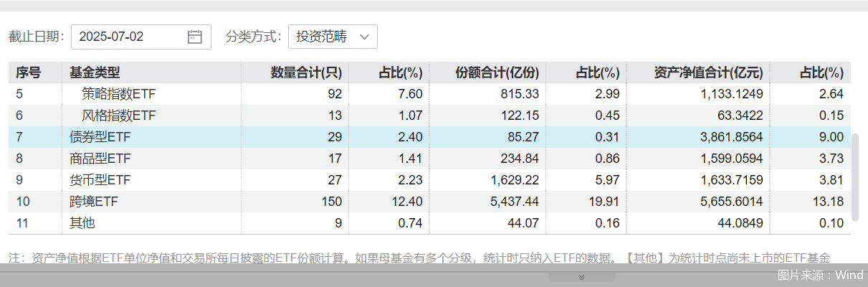This screenshot has width=868, height=287.
Task: Open the calendar date picker icon
Action: [x=194, y=37]
